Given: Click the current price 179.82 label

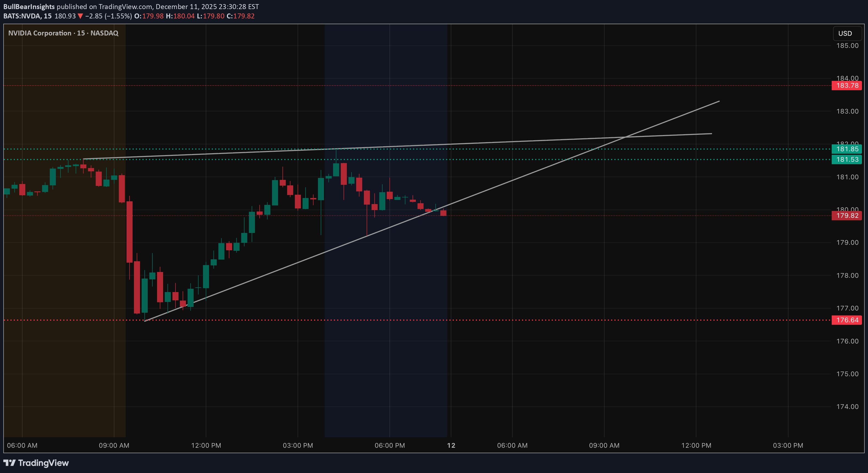Looking at the screenshot, I should pos(847,216).
